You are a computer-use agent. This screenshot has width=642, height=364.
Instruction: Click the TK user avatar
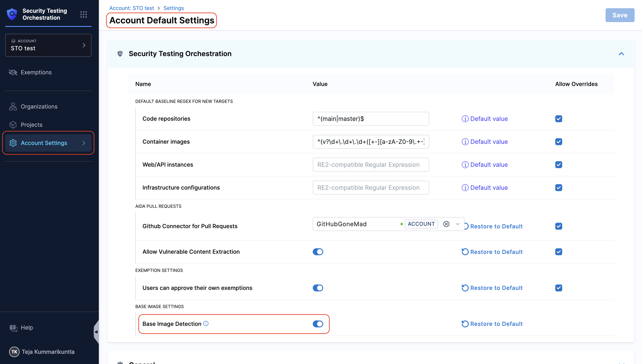(x=14, y=352)
